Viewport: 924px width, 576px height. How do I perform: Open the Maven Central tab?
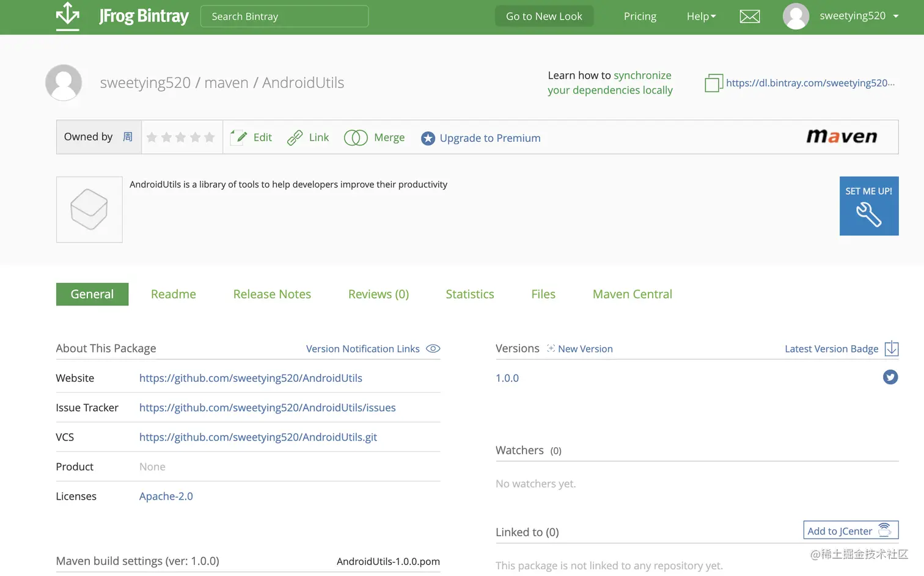click(632, 294)
